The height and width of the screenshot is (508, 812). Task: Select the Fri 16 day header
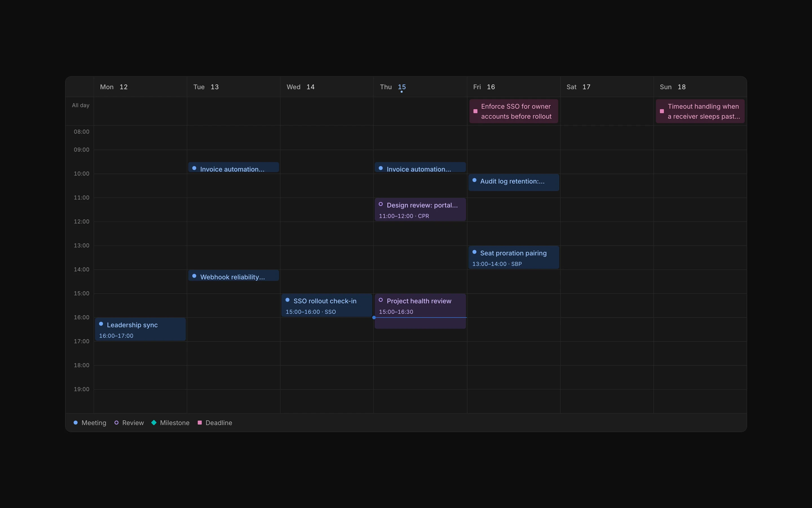click(514, 87)
